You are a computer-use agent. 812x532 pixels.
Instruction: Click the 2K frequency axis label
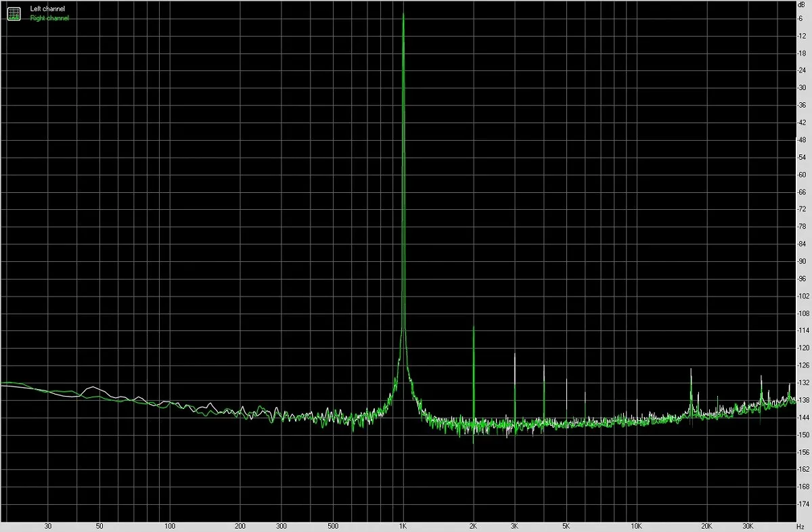coord(474,526)
